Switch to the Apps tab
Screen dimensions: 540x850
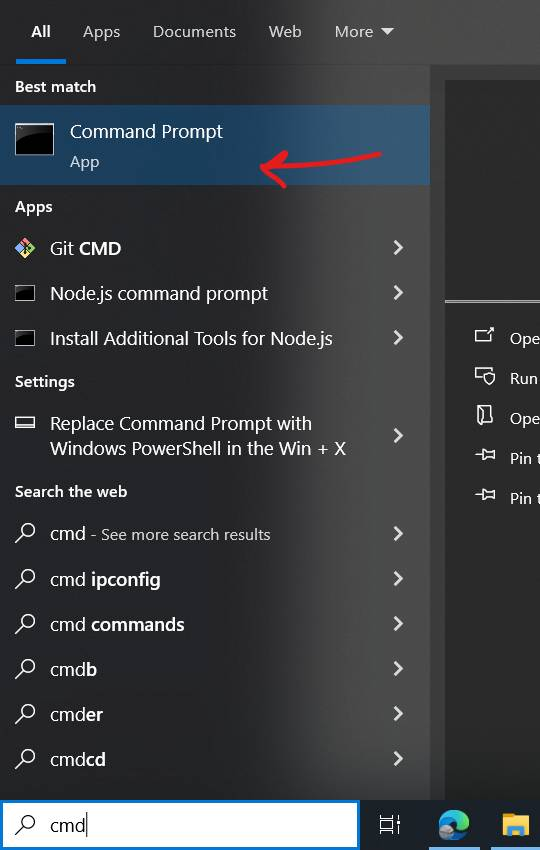pos(101,32)
